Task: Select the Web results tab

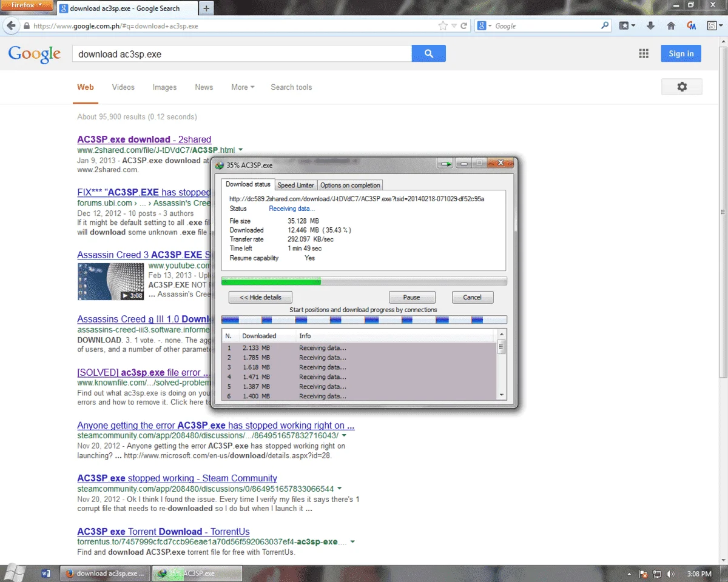Action: click(x=86, y=87)
